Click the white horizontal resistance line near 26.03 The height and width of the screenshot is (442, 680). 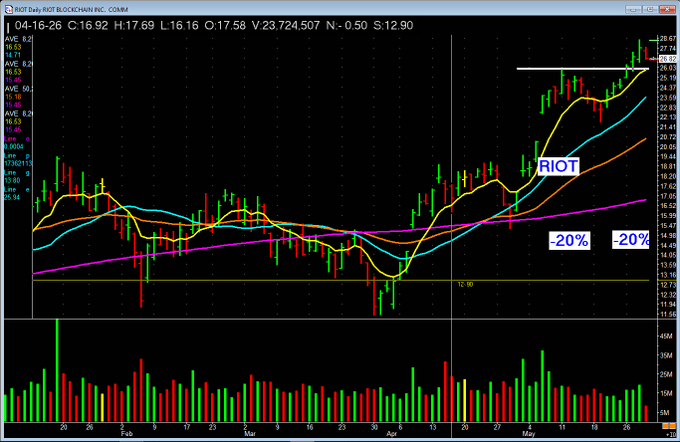pyautogui.click(x=582, y=69)
